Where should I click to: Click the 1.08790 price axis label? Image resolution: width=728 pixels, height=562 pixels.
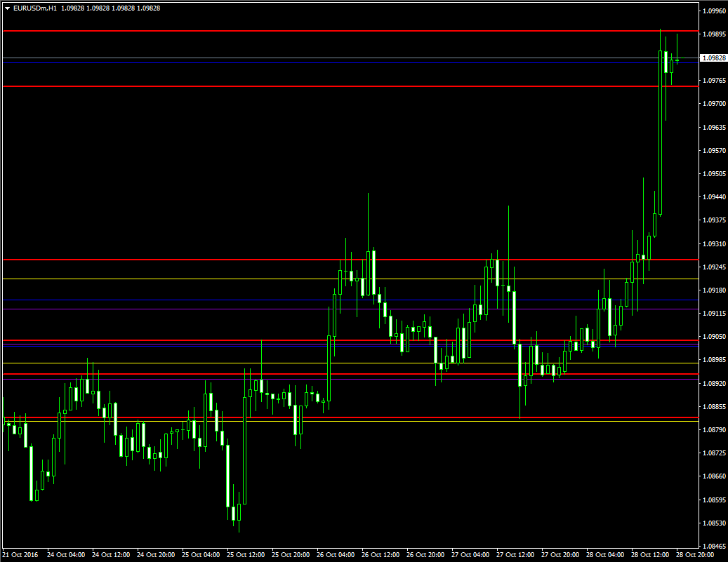click(714, 430)
